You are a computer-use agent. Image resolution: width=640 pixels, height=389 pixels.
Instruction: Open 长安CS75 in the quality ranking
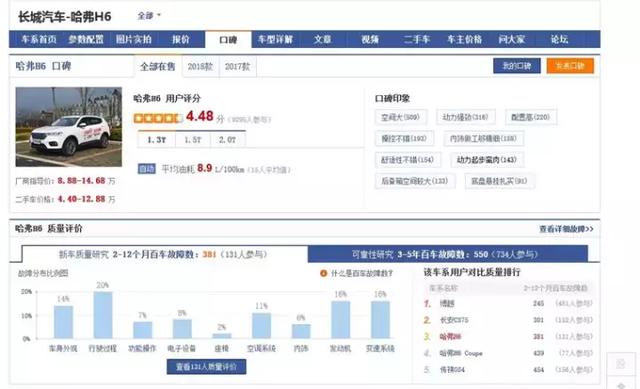click(454, 320)
